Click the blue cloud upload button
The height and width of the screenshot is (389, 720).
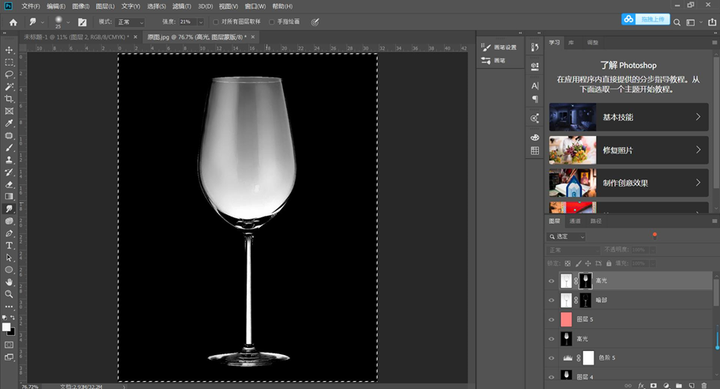click(x=646, y=19)
